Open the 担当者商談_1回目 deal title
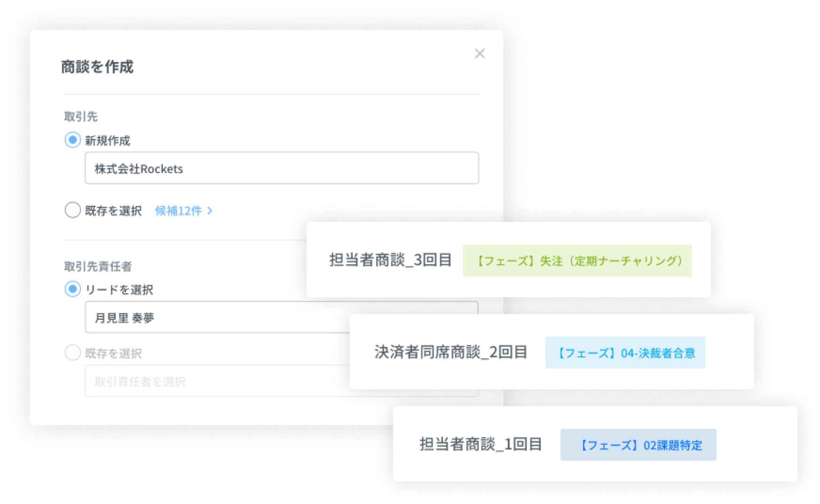The width and height of the screenshot is (820, 504). click(481, 444)
